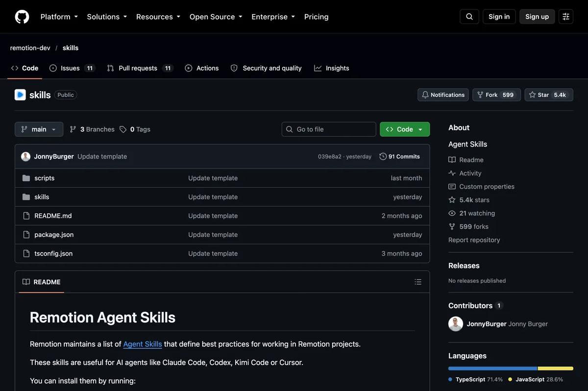Switch to the Code tab
The image size is (588, 391).
point(24,68)
